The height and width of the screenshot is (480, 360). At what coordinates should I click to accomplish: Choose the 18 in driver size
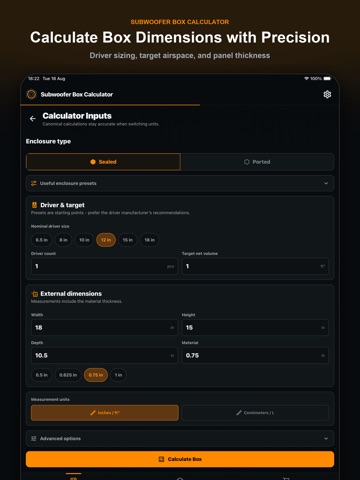pos(150,240)
